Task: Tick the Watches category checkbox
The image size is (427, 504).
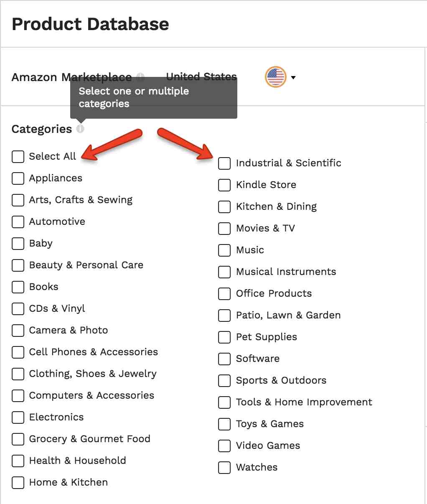Action: tap(224, 467)
